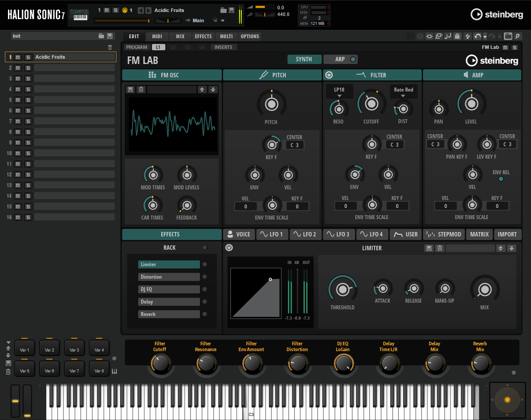Open the OPTIONS tab
Viewport: 531px width, 420px height.
(x=250, y=36)
